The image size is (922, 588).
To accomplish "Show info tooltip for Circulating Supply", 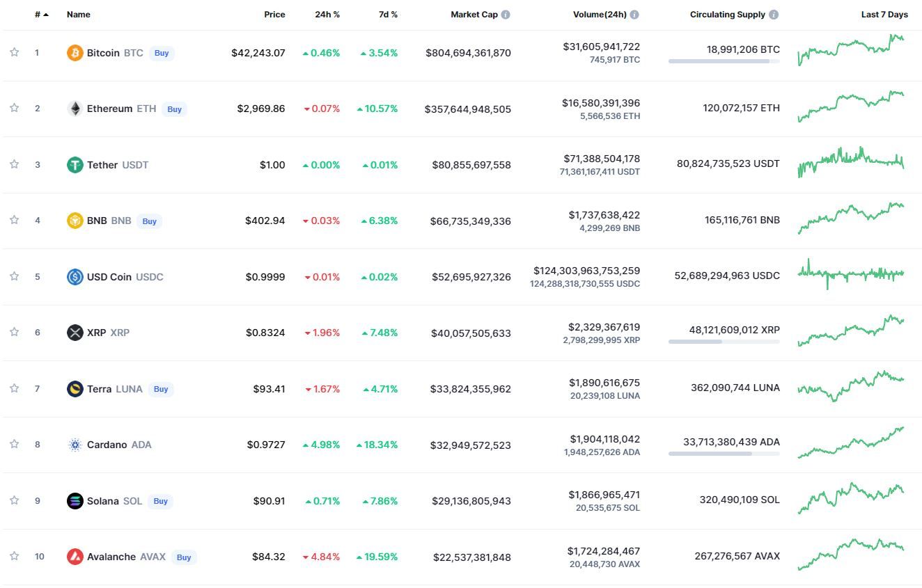I will click(x=774, y=15).
